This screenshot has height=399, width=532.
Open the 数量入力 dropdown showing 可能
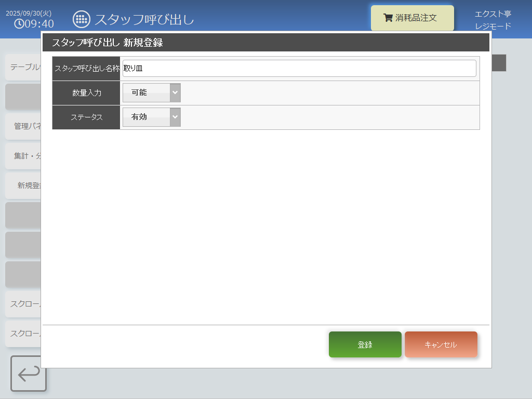tap(151, 93)
